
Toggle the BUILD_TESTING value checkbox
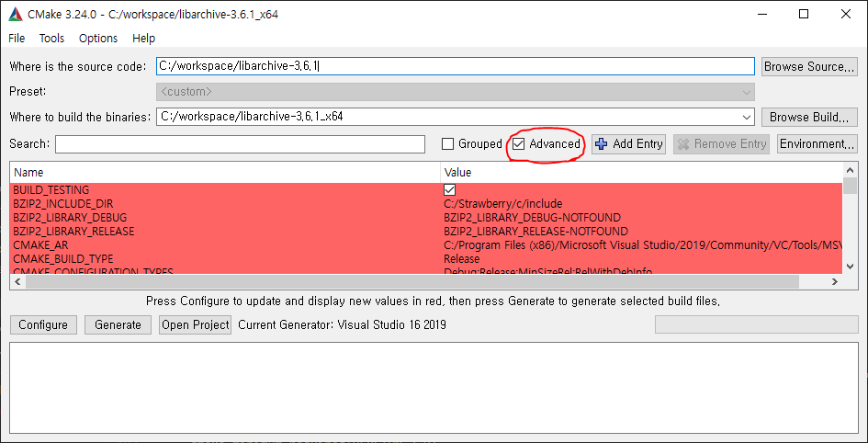click(449, 190)
